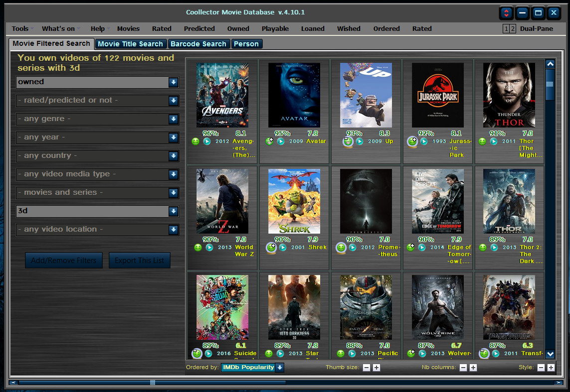Image resolution: width=570 pixels, height=392 pixels.
Task: Open the owned filter dropdown
Action: point(174,82)
